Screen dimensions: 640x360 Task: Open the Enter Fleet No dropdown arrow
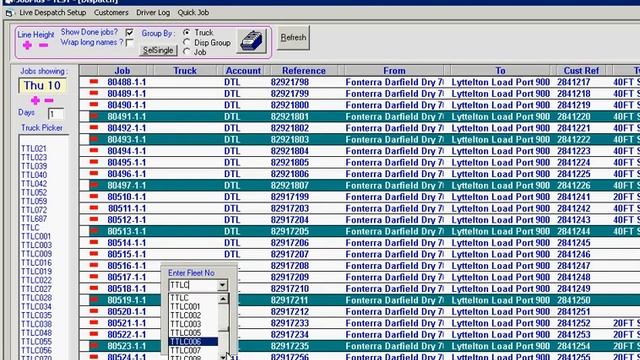tap(222, 285)
